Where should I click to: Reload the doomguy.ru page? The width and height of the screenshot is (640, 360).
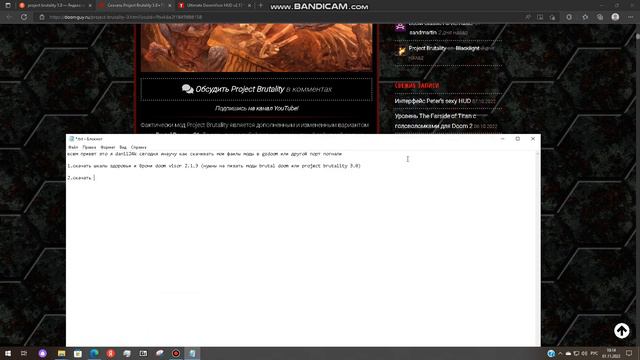[x=24, y=17]
